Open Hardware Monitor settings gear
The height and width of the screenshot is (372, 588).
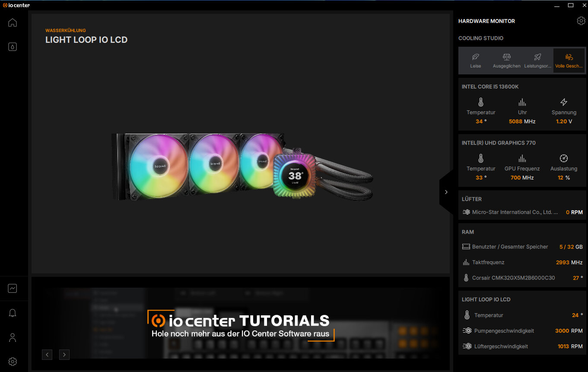point(581,21)
